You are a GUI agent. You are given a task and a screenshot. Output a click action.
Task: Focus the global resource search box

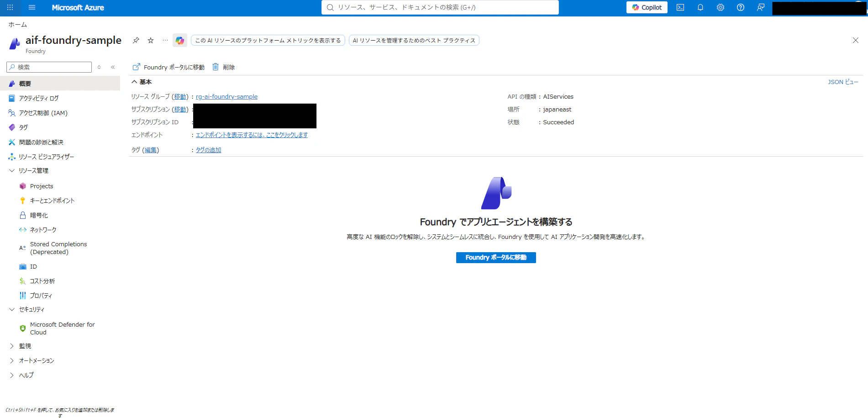(x=440, y=7)
